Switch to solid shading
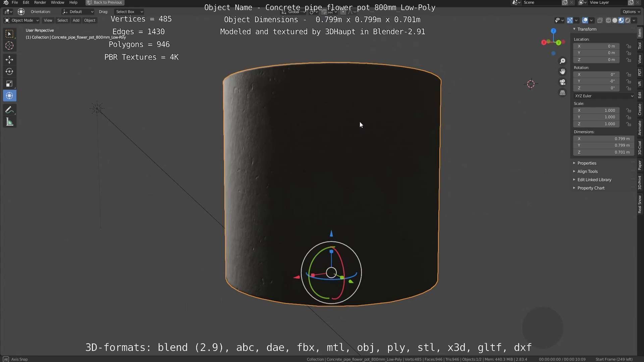 (x=615, y=20)
